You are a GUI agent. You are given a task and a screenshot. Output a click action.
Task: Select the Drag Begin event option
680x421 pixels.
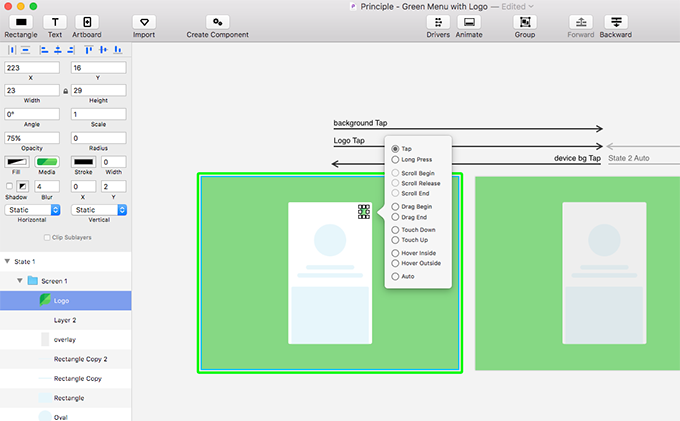tap(396, 207)
